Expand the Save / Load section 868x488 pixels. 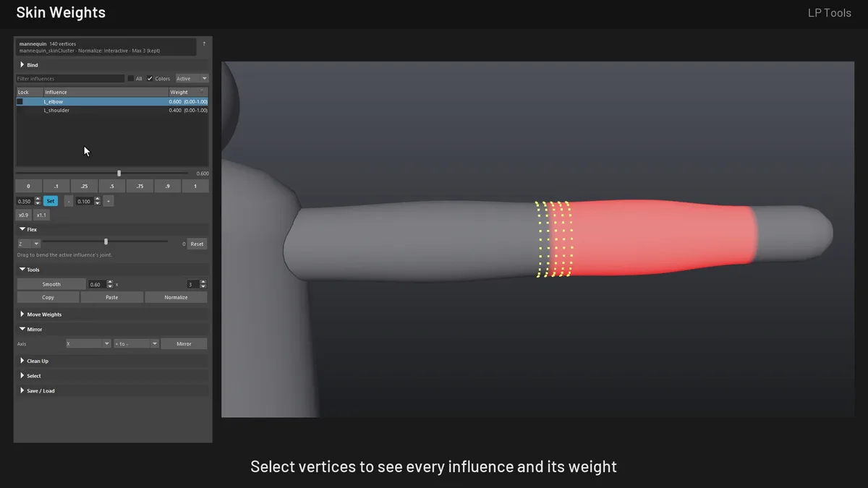pos(112,391)
